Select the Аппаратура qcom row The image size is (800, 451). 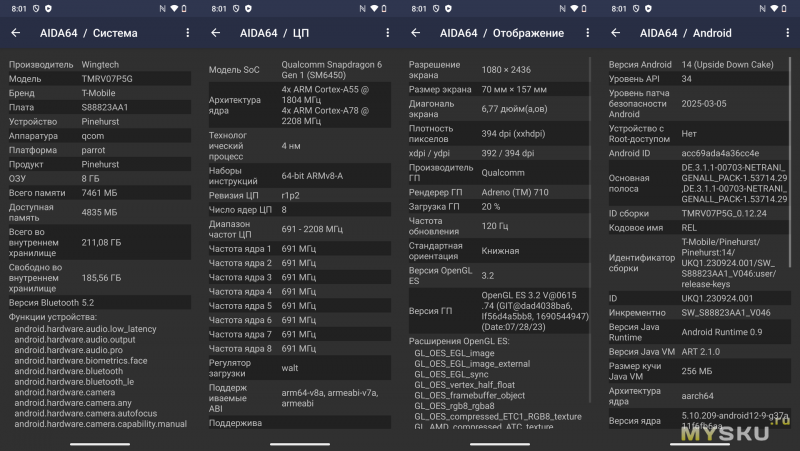click(99, 136)
